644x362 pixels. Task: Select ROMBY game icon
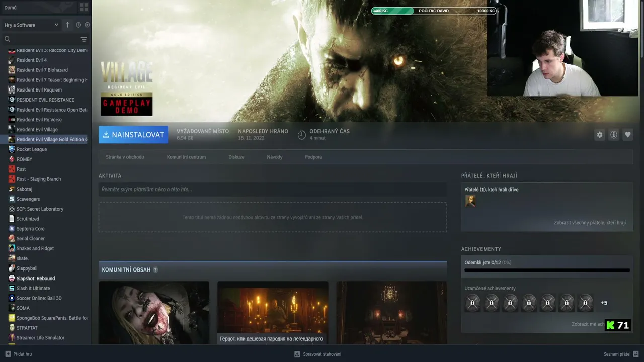(x=12, y=159)
